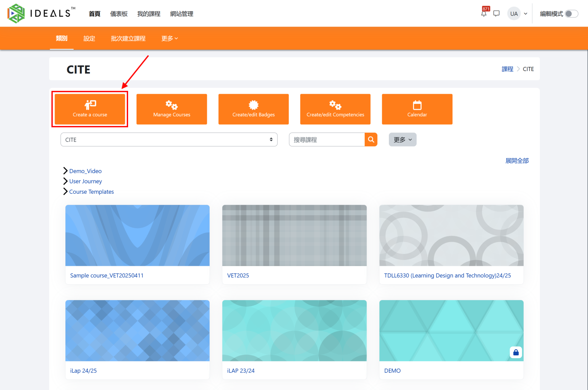Viewport: 588px width, 390px height.
Task: Toggle the 編輯模式 edit mode switch
Action: pyautogui.click(x=571, y=14)
